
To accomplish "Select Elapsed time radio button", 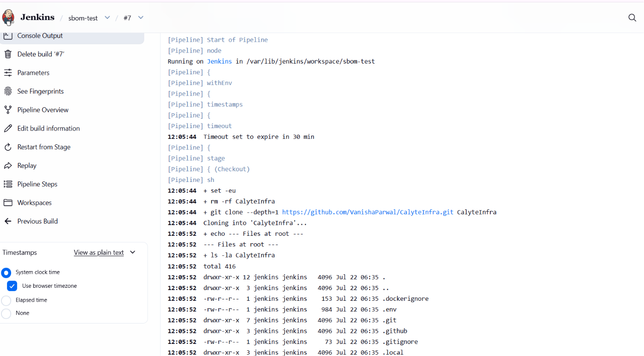I will pos(6,300).
